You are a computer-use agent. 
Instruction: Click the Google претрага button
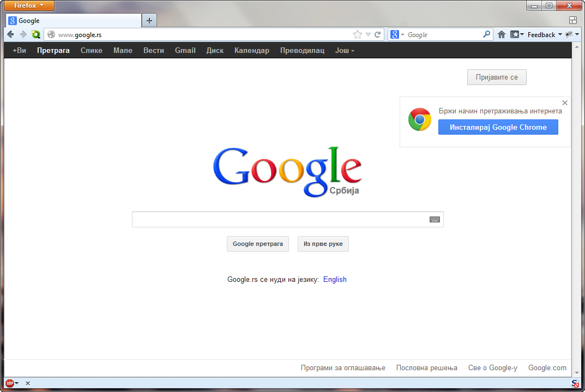(x=258, y=244)
